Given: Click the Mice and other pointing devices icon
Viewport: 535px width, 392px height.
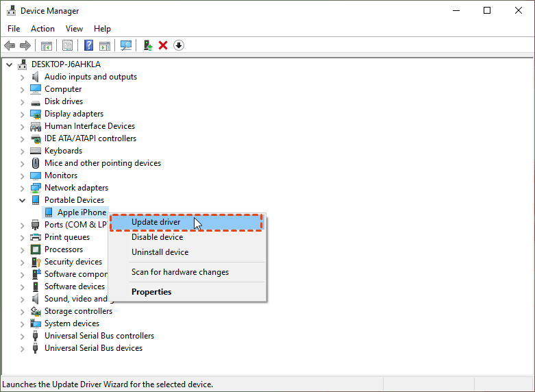Looking at the screenshot, I should (x=36, y=163).
